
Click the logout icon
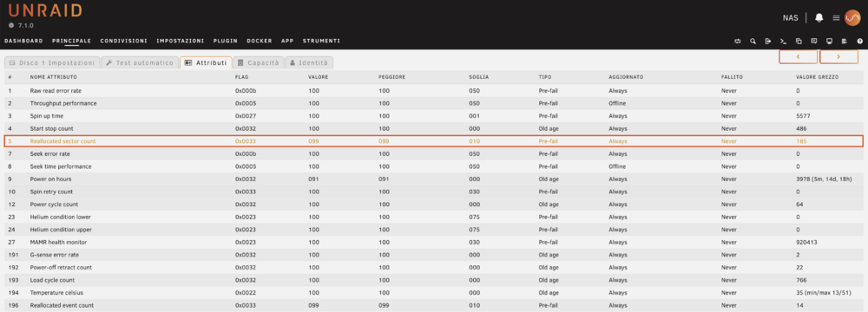768,41
